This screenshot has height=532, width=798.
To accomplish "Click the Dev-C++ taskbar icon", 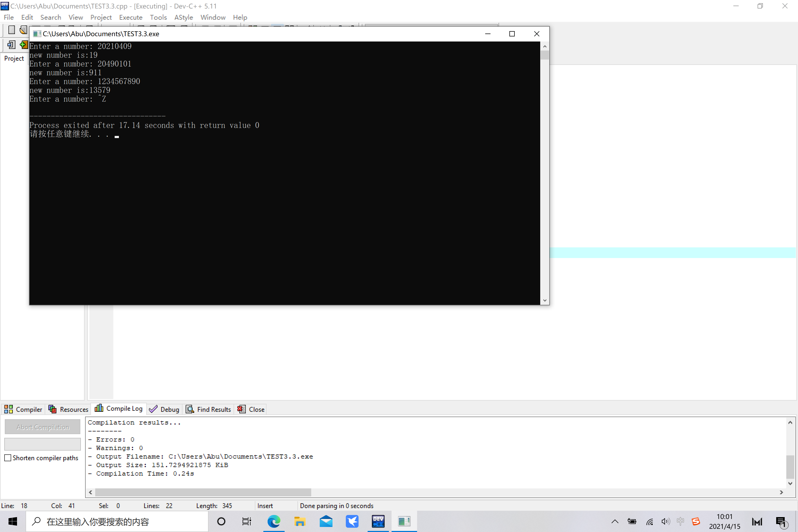I will point(378,521).
